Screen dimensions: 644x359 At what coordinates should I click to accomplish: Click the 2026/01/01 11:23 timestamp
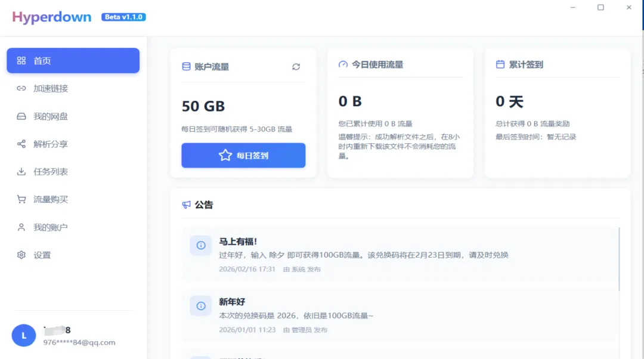coord(247,330)
